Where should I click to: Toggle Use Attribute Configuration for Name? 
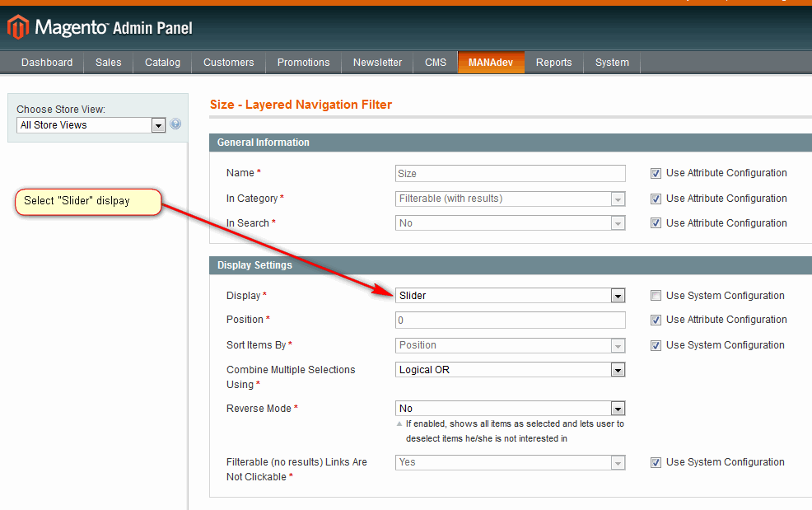656,174
